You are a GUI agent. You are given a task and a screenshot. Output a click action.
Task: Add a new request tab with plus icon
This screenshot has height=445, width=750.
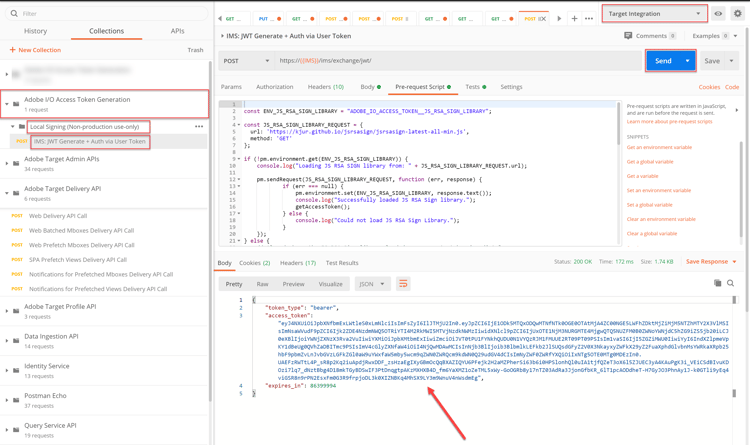click(574, 19)
